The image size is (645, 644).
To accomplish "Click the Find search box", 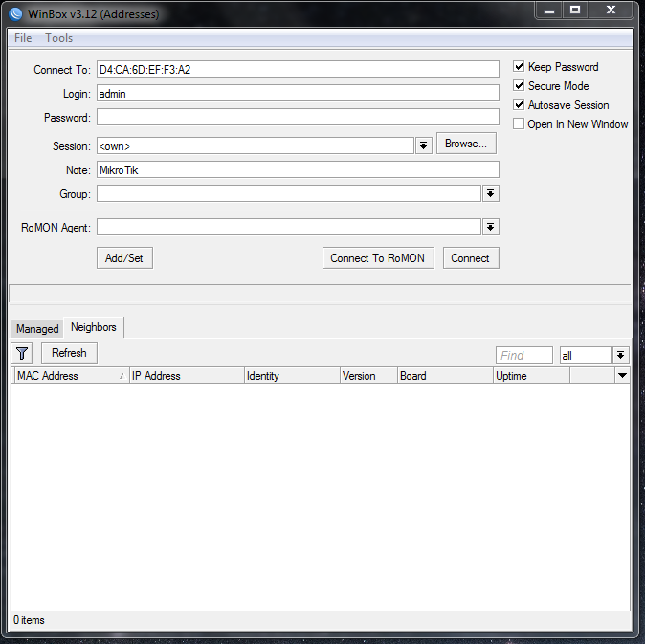I will coord(524,355).
